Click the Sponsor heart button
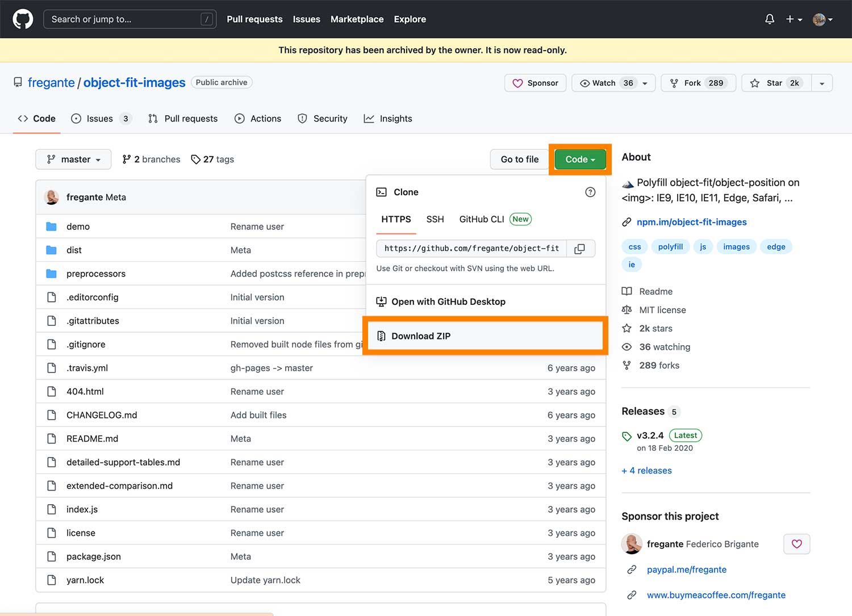The image size is (852, 616). tap(535, 83)
